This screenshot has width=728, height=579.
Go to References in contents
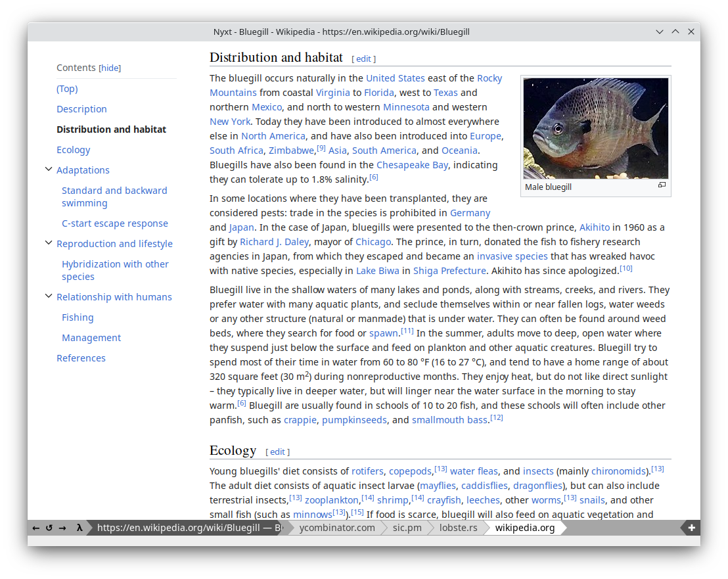81,358
